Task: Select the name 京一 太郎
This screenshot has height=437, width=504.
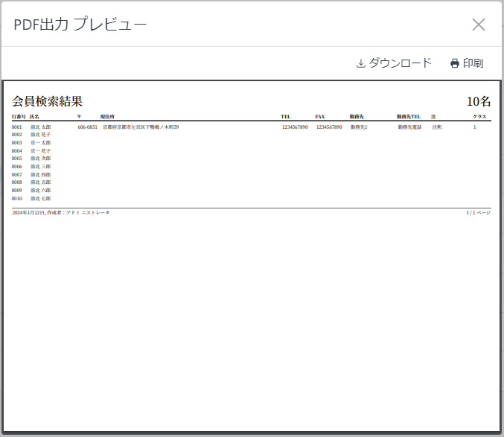Action: pyautogui.click(x=40, y=143)
